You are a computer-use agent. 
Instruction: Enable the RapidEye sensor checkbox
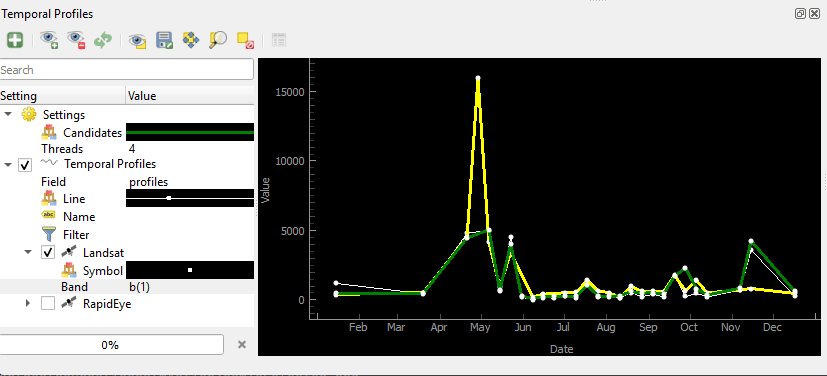pyautogui.click(x=47, y=303)
